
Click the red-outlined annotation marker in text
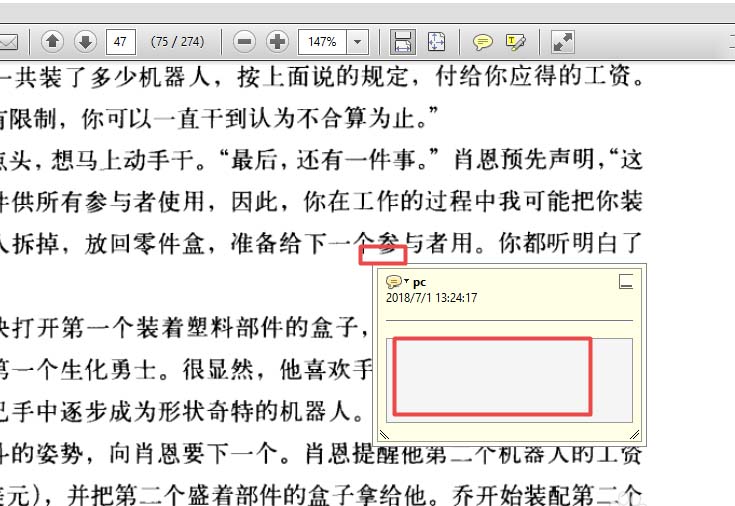coord(383,254)
